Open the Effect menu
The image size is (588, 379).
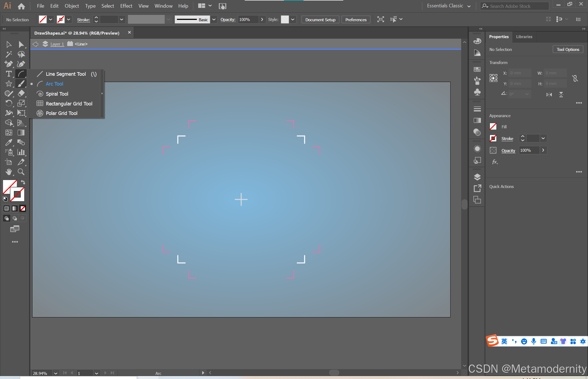point(126,6)
